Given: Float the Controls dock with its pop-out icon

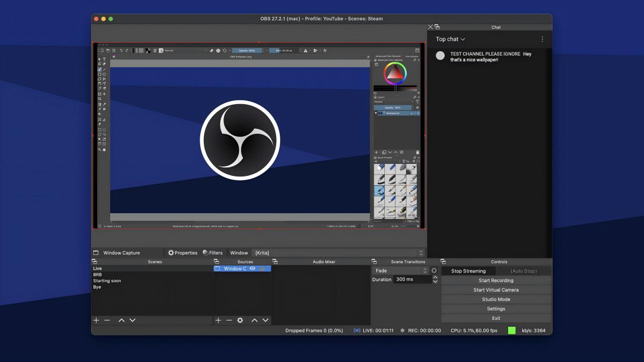Looking at the screenshot, I should (443, 261).
